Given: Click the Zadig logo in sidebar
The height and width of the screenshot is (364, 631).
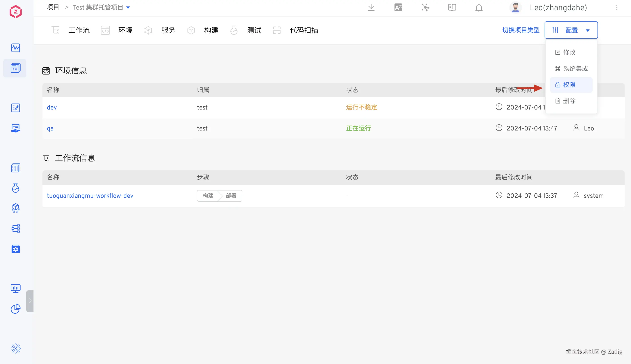Looking at the screenshot, I should point(15,12).
